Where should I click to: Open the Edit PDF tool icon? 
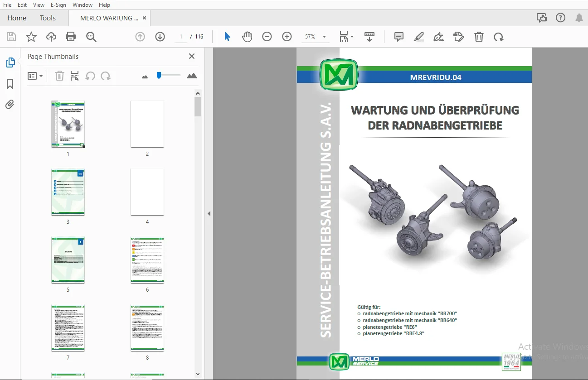pos(459,37)
